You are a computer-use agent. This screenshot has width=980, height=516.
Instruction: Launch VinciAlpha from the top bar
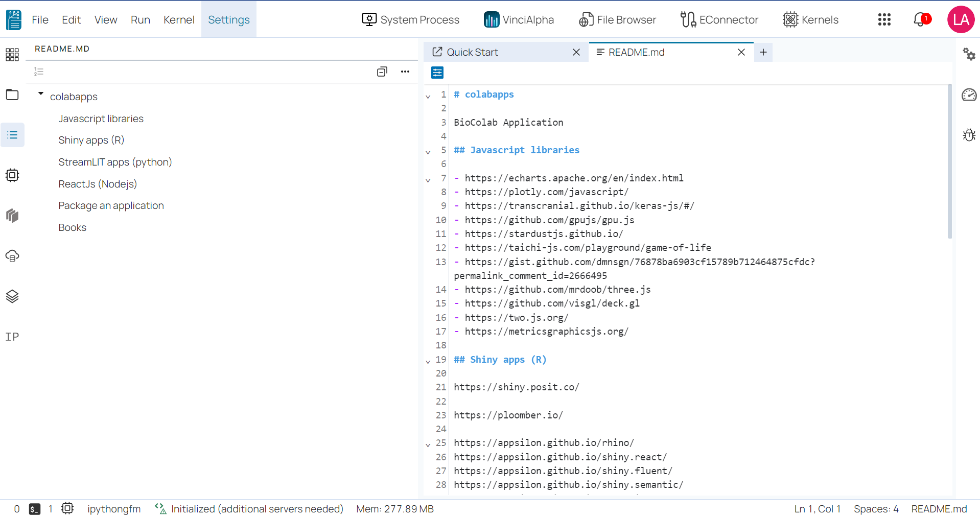(x=519, y=20)
